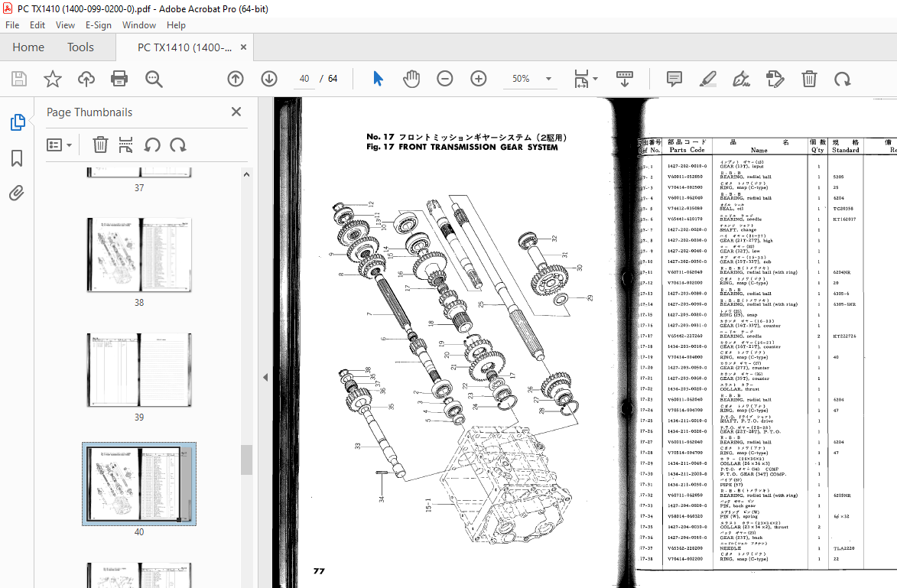Switch to the Home tab
The width and height of the screenshot is (897, 588).
28,47
